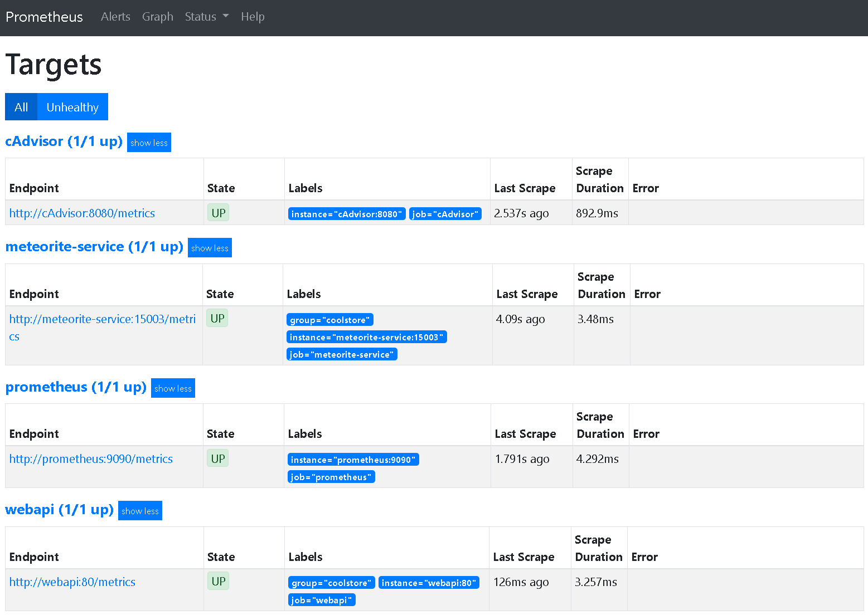Click instance="prometheus:9090" label badge

(353, 460)
